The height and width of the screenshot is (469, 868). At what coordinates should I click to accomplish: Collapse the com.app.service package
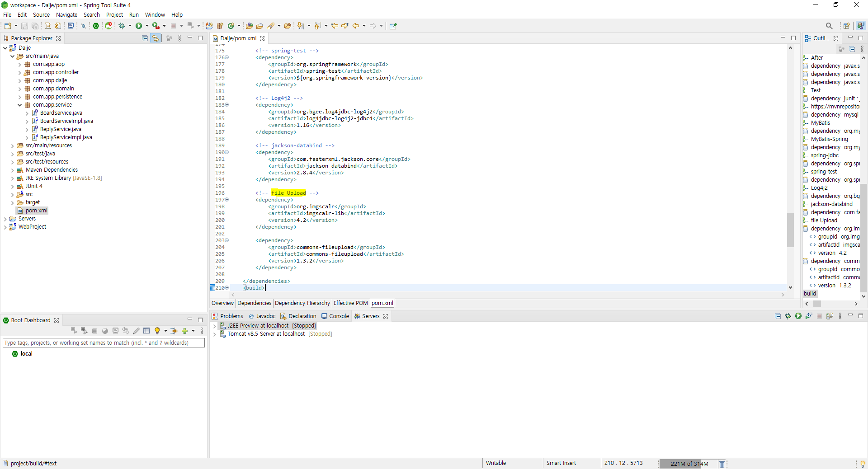(x=19, y=105)
